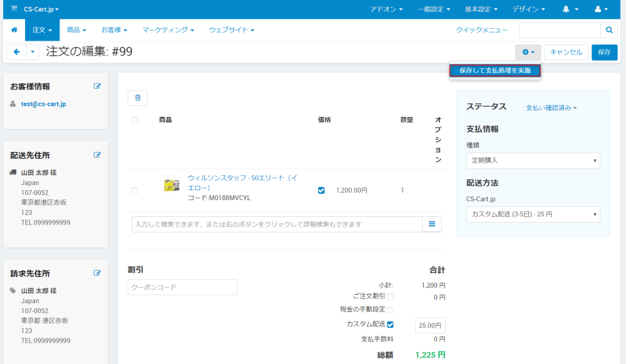Toggle the select-all products checkbox
Image resolution: width=626 pixels, height=364 pixels.
coord(135,120)
